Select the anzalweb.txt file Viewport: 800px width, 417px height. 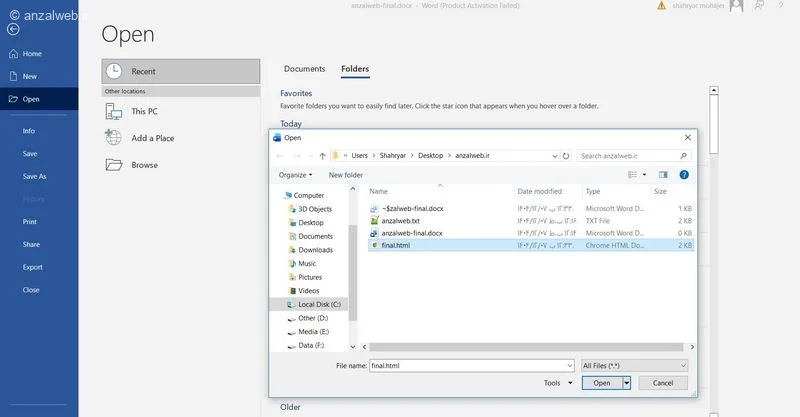(531, 221)
